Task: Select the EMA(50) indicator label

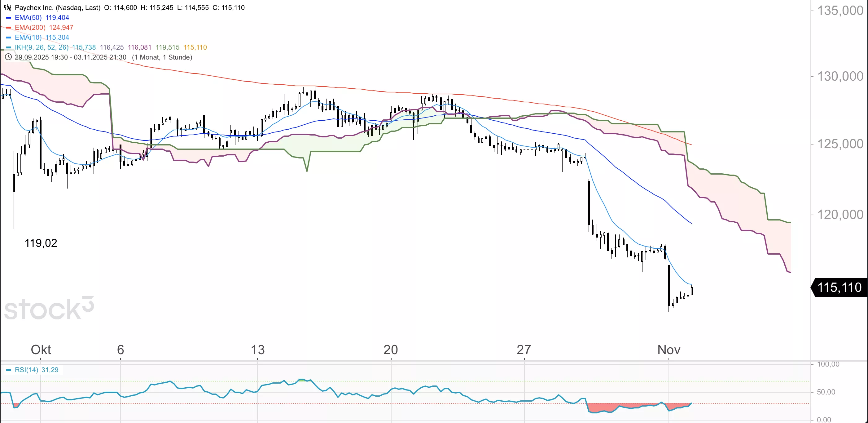Action: click(28, 18)
